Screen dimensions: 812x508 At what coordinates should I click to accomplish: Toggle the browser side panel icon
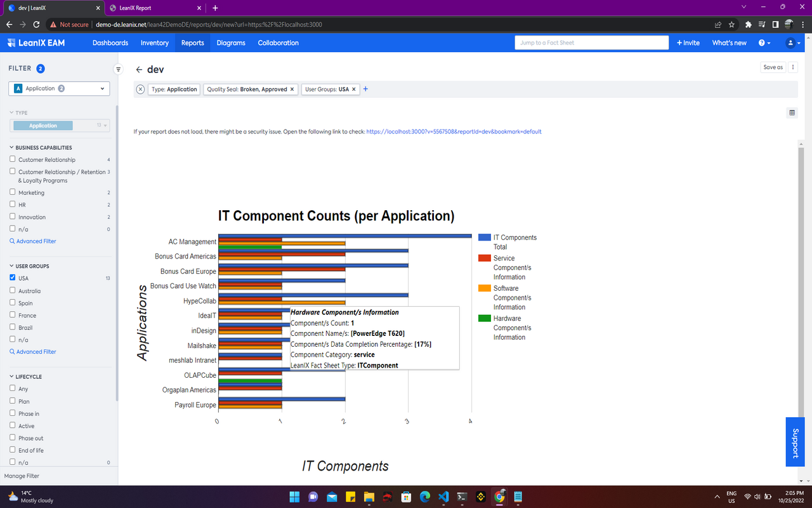(x=775, y=25)
